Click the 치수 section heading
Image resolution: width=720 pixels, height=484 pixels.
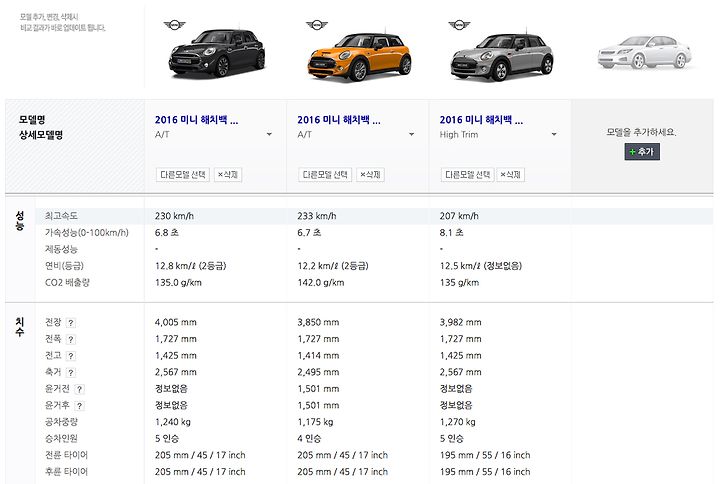20,326
